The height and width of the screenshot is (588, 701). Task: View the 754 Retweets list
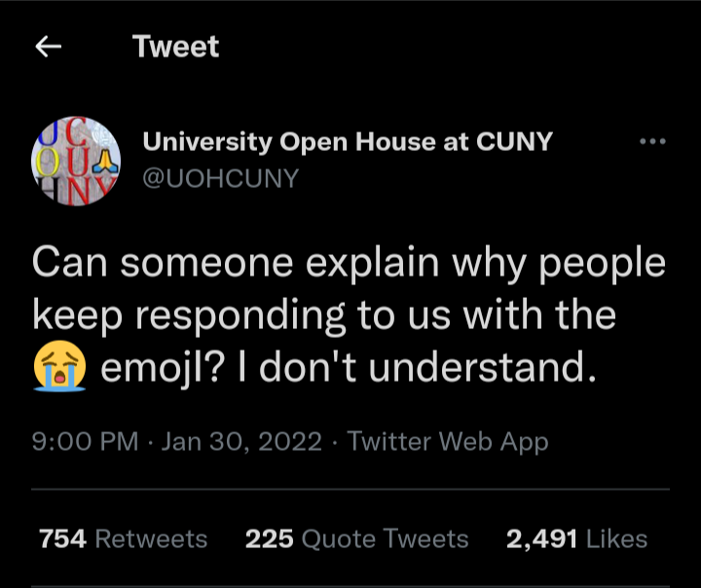point(123,539)
